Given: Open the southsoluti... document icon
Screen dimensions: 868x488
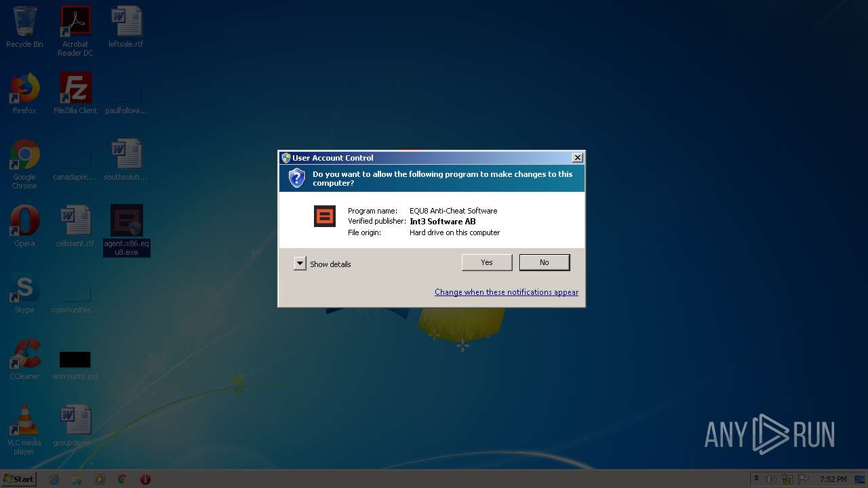Looking at the screenshot, I should tap(126, 160).
